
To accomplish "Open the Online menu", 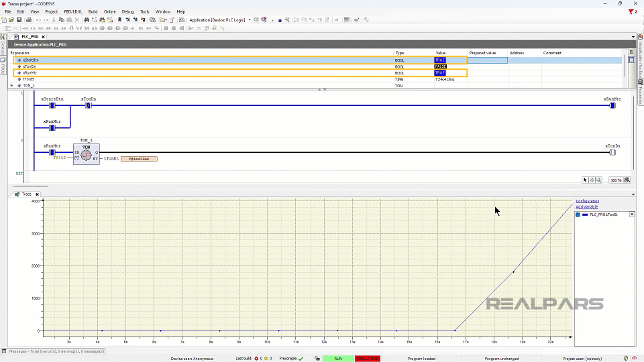I will (109, 11).
